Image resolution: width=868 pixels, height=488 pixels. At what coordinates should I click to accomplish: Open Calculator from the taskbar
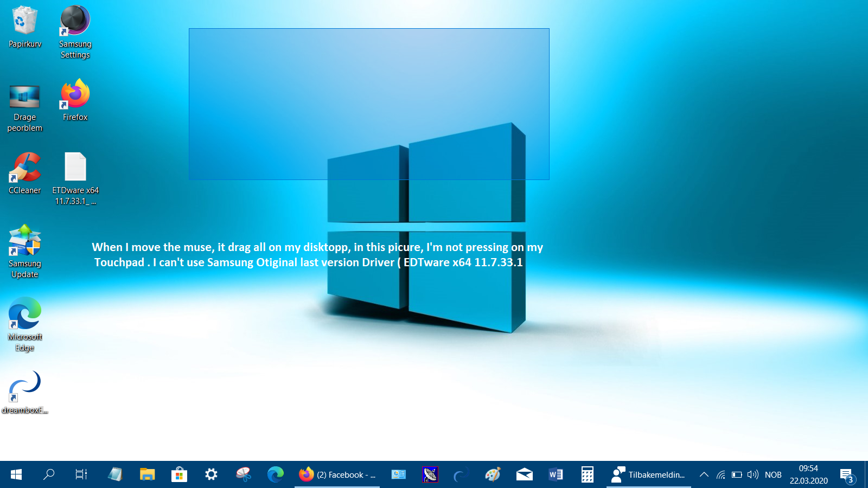(587, 474)
